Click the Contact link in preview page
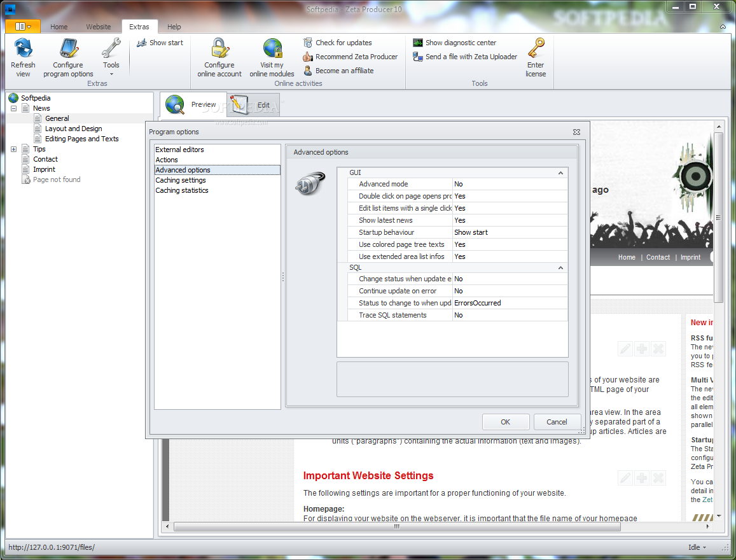 coord(658,257)
